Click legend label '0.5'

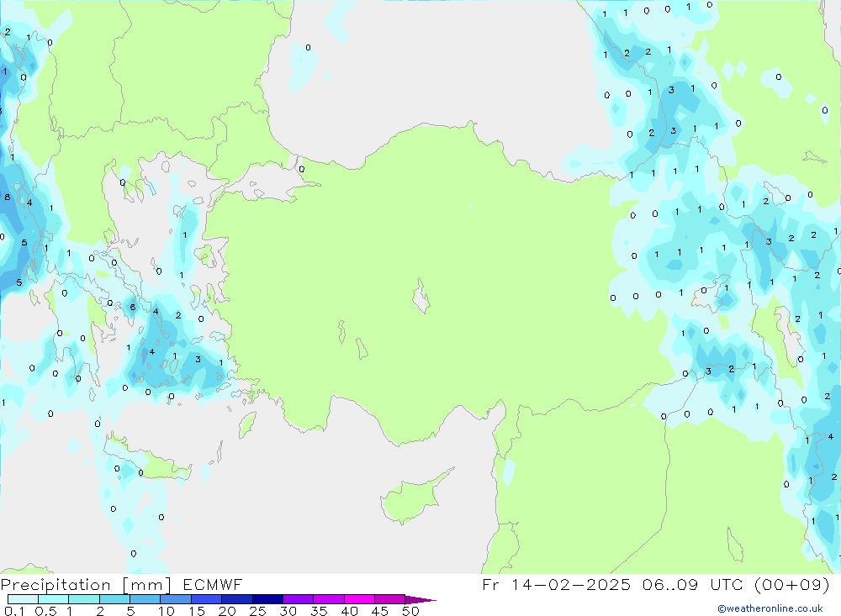[46, 611]
